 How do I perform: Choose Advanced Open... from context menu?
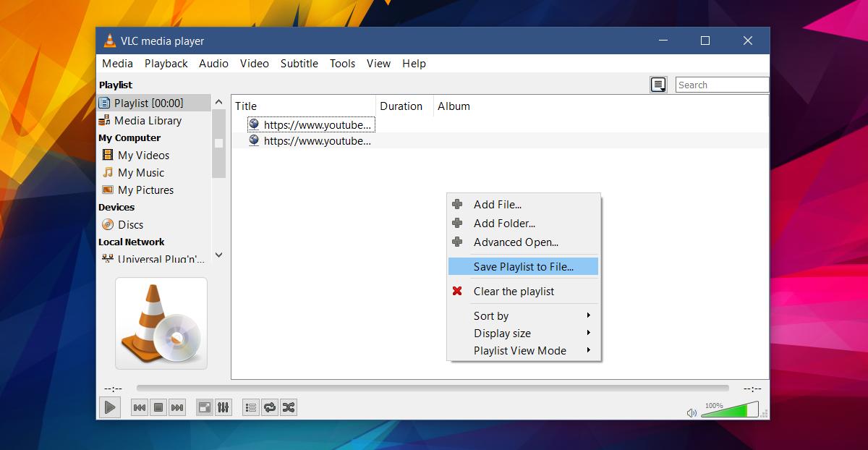click(523, 242)
